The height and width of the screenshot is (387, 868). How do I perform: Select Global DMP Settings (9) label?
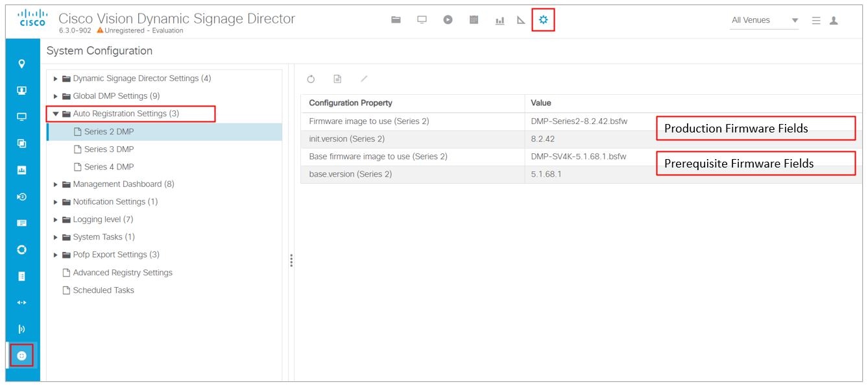point(116,96)
